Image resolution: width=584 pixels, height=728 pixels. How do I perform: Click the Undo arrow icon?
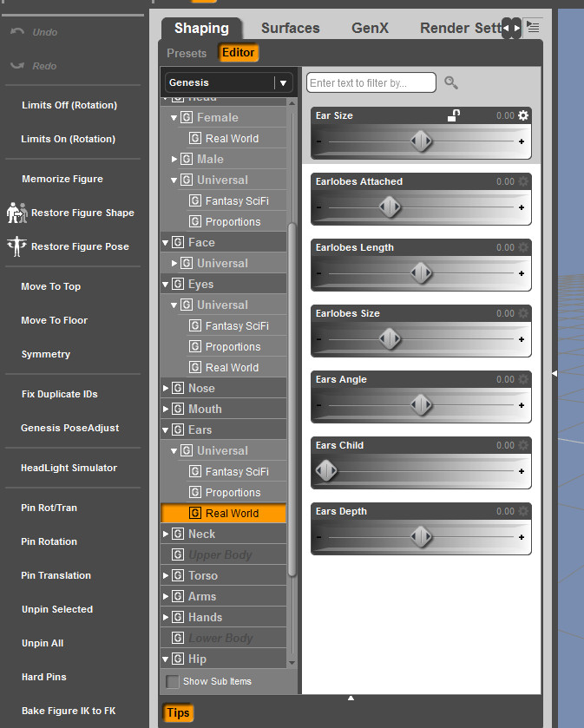click(x=17, y=31)
